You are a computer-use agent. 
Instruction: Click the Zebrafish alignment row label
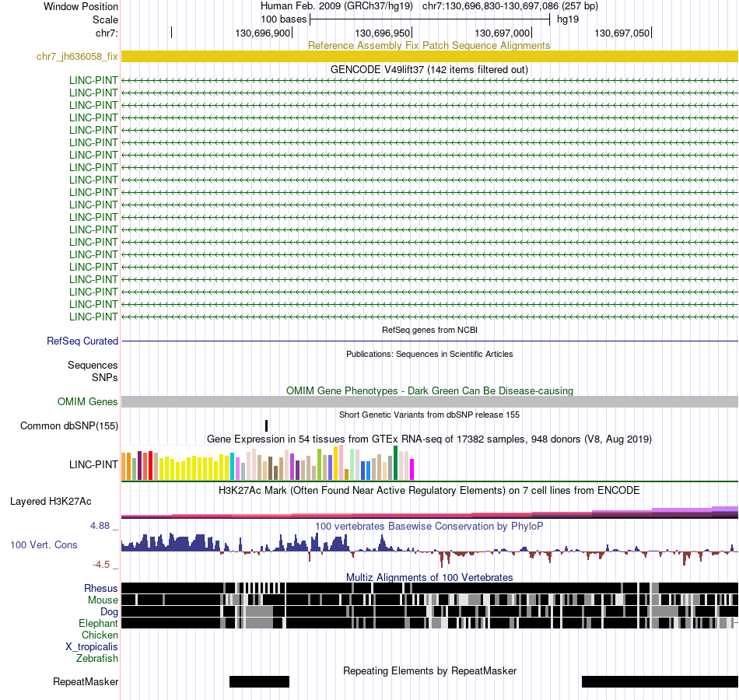click(97, 659)
